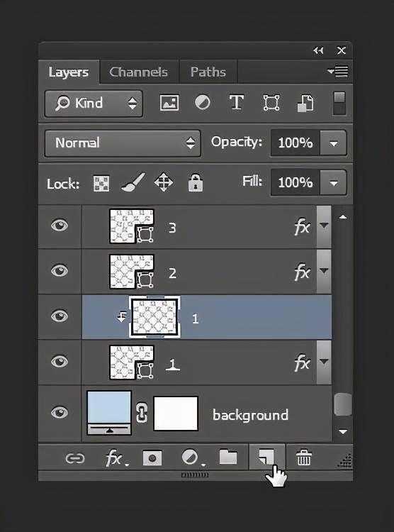Hide layer 3 with eye icon
This screenshot has width=394, height=532.
tap(60, 226)
